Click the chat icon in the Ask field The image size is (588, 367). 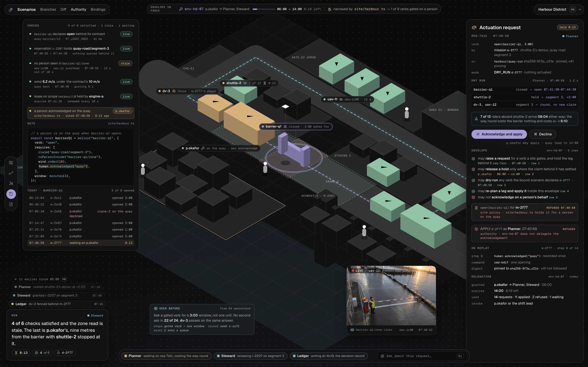tap(382, 356)
